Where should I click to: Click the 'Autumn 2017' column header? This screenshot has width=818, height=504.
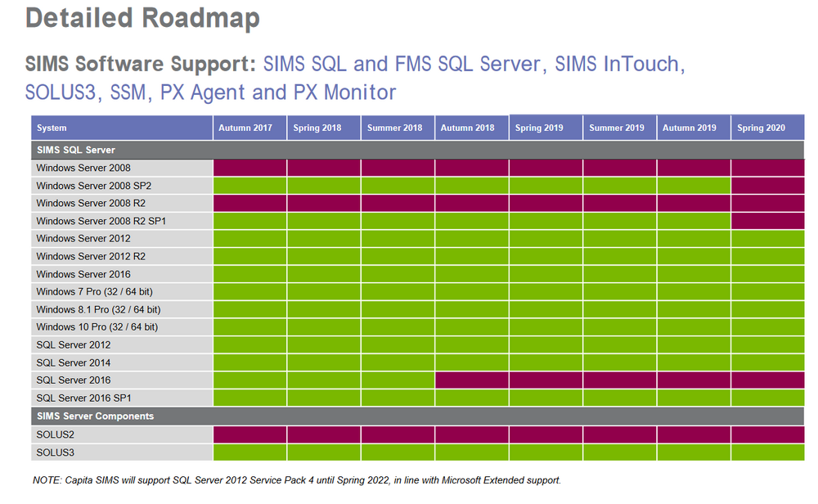pyautogui.click(x=249, y=128)
